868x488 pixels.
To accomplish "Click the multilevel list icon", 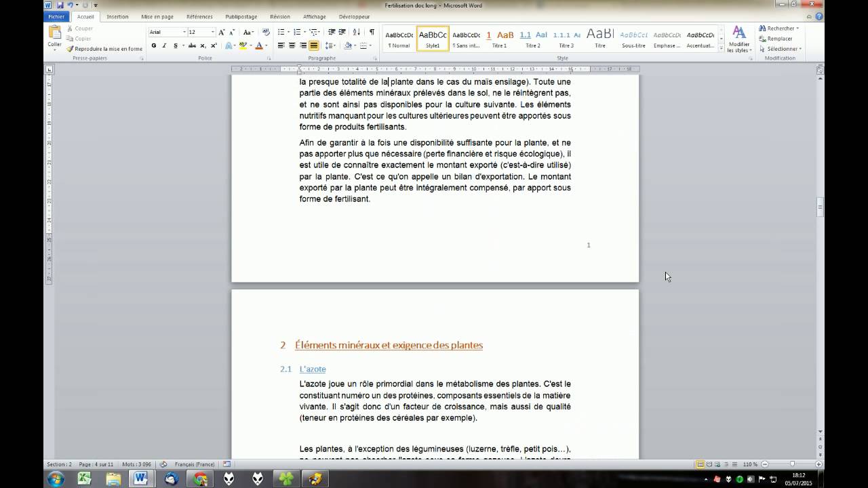I will [315, 32].
